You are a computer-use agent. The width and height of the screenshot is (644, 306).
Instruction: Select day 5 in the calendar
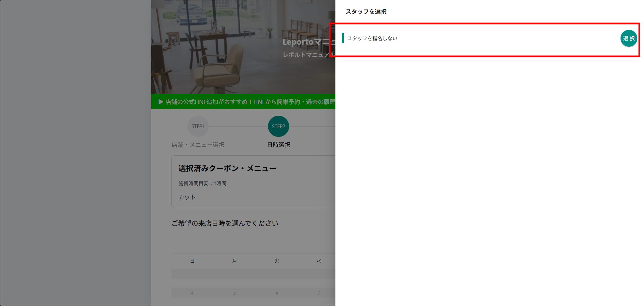click(234, 293)
